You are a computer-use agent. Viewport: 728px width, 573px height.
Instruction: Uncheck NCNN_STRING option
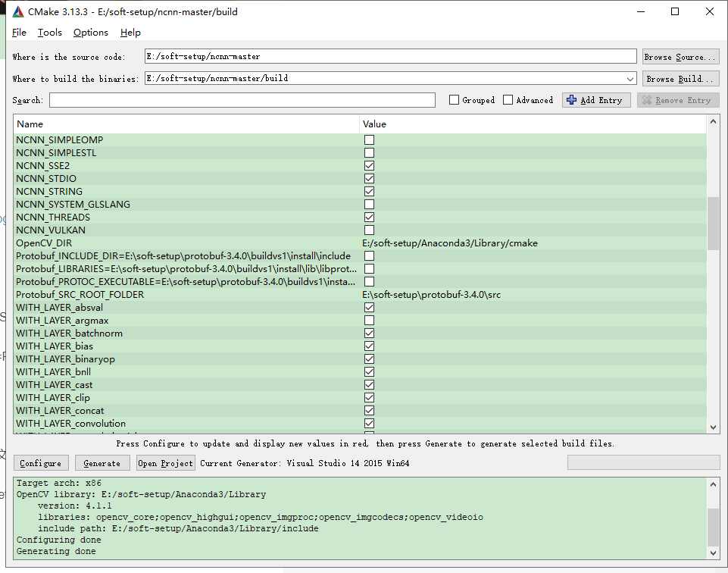pyautogui.click(x=369, y=191)
